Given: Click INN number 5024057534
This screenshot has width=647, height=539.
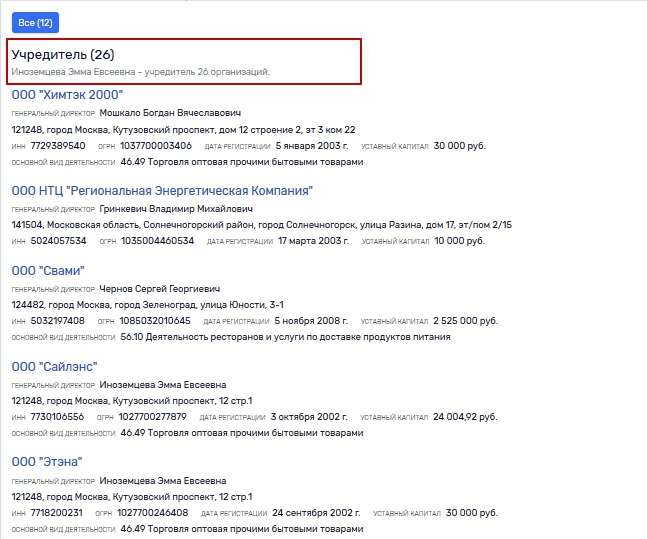Looking at the screenshot, I should coord(59,241).
